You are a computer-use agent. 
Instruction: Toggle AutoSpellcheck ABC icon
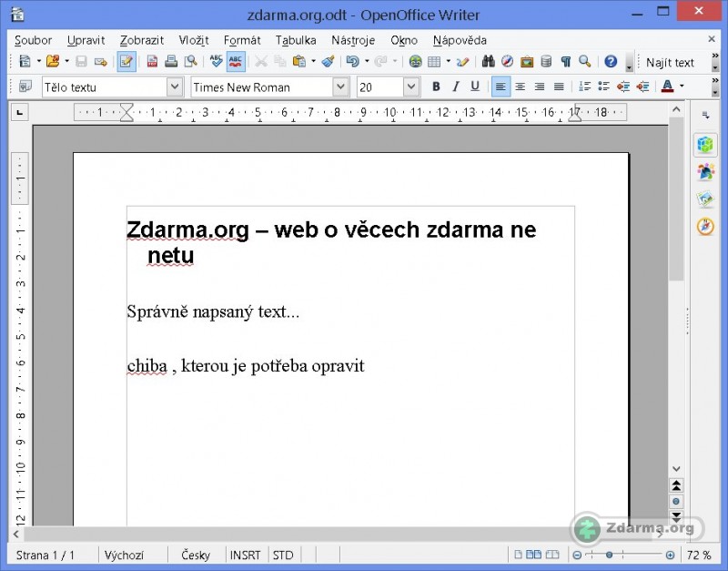point(236,61)
